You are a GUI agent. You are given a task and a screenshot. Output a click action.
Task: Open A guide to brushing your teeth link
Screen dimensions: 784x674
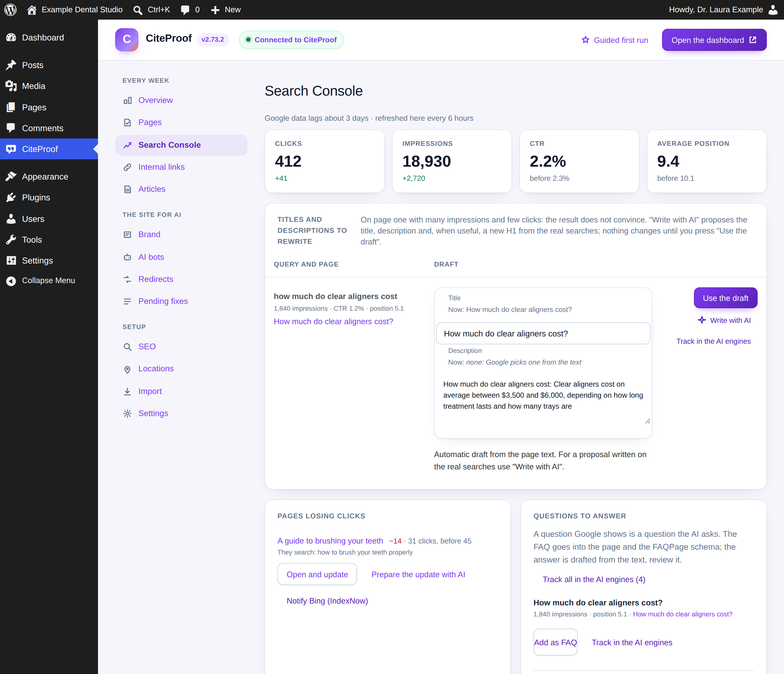(x=330, y=541)
